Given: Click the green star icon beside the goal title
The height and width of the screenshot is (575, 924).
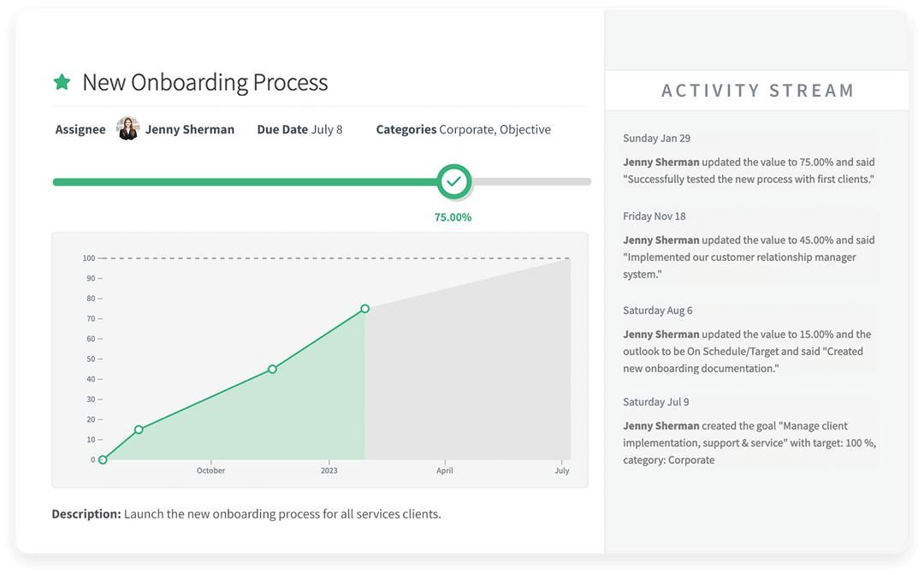Looking at the screenshot, I should pos(62,81).
